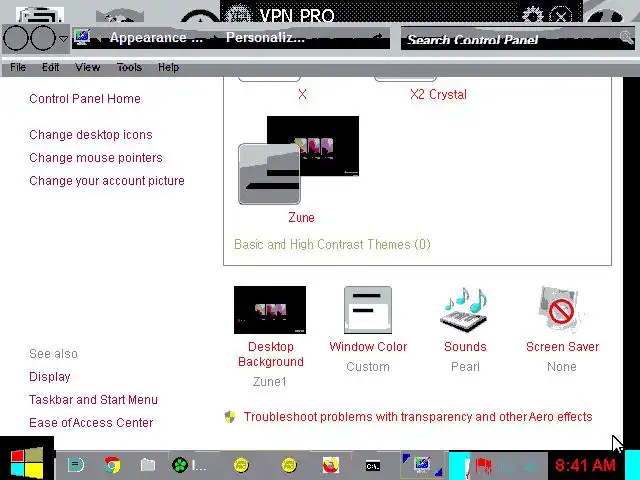This screenshot has height=480, width=640.
Task: Click the first yellow round taskbar icon
Action: (x=241, y=465)
